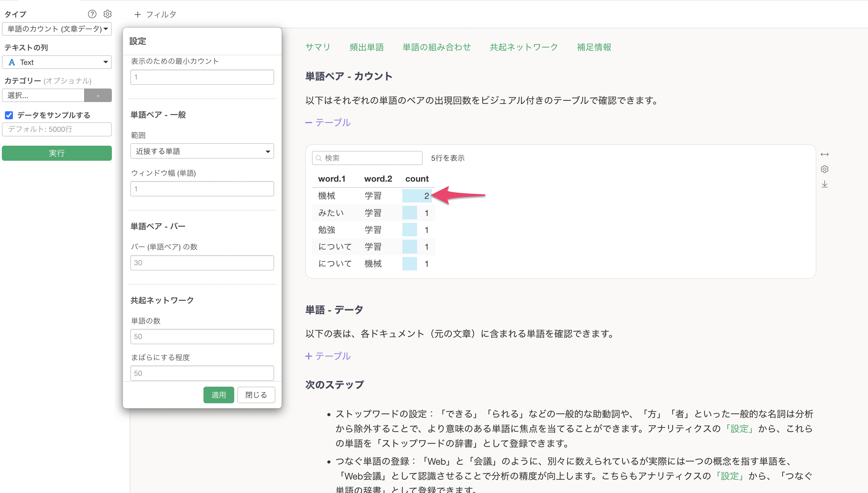Screen dimensions: 868x493
Task: Open the table settings gear icon
Action: pos(824,169)
